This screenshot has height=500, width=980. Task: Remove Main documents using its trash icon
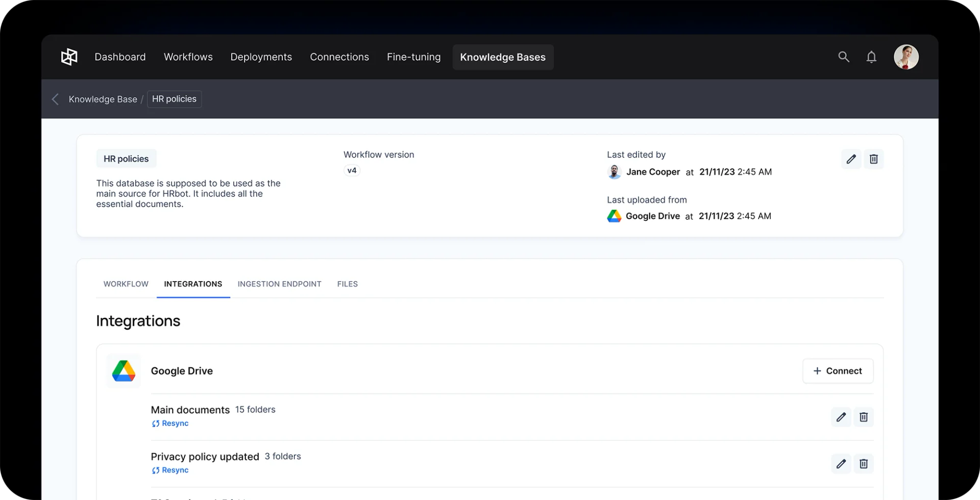pyautogui.click(x=863, y=417)
